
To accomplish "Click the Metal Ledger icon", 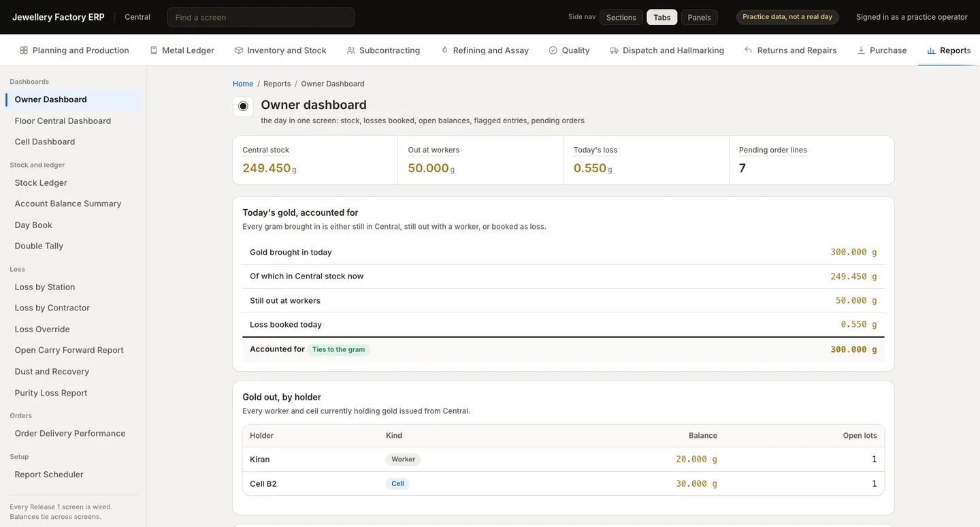I will tap(154, 50).
